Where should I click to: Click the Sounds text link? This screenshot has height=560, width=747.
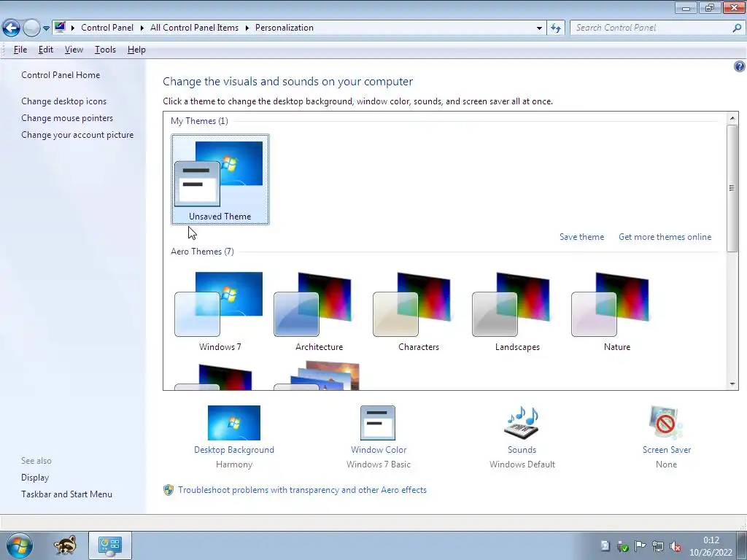point(522,449)
